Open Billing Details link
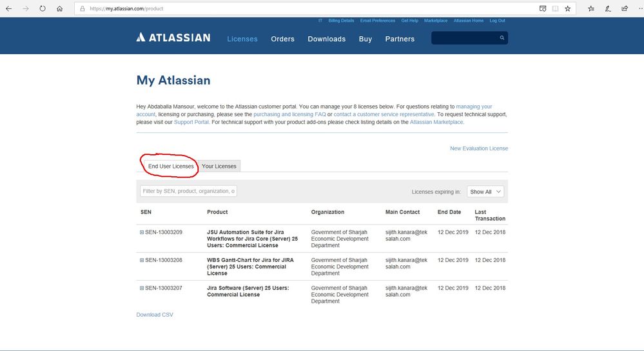 coord(341,21)
